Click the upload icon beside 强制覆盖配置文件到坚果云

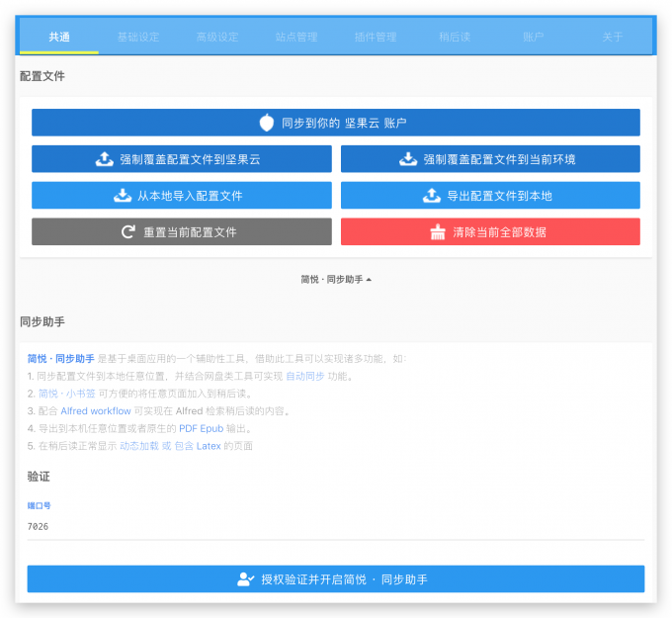pyautogui.click(x=104, y=159)
